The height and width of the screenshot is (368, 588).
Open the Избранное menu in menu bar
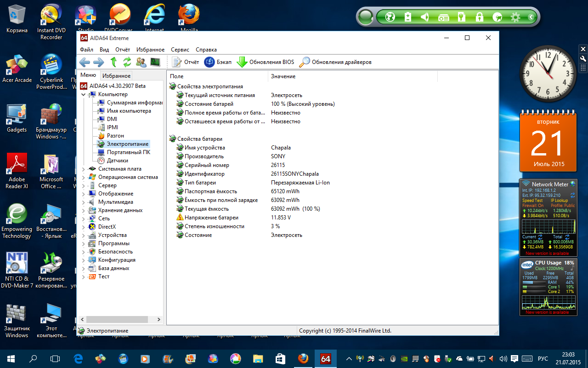tap(150, 50)
